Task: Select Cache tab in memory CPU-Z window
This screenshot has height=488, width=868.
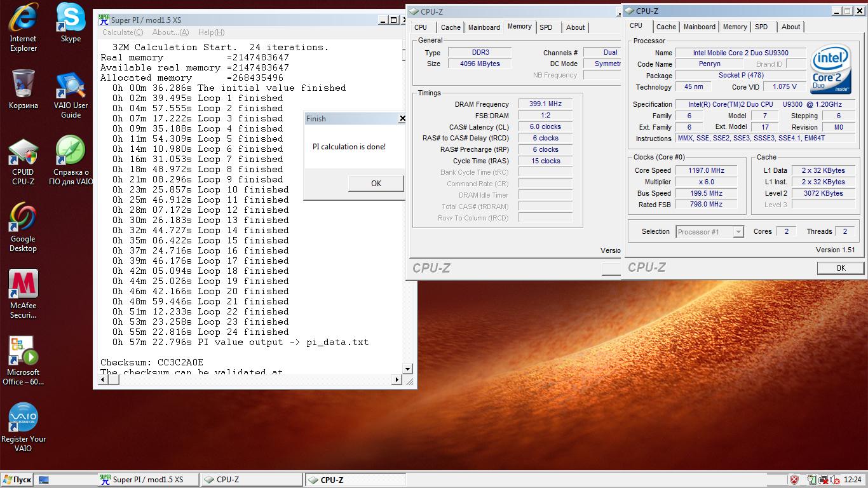Action: [451, 27]
